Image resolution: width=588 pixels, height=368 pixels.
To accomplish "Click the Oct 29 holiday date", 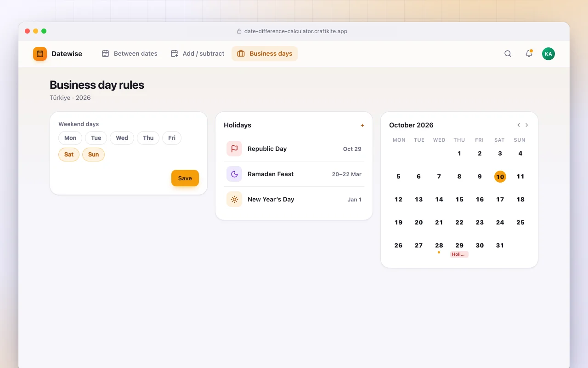I will point(352,149).
